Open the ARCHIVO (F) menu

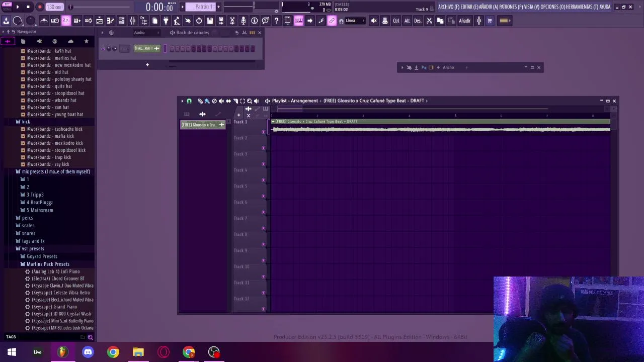tap(449, 7)
